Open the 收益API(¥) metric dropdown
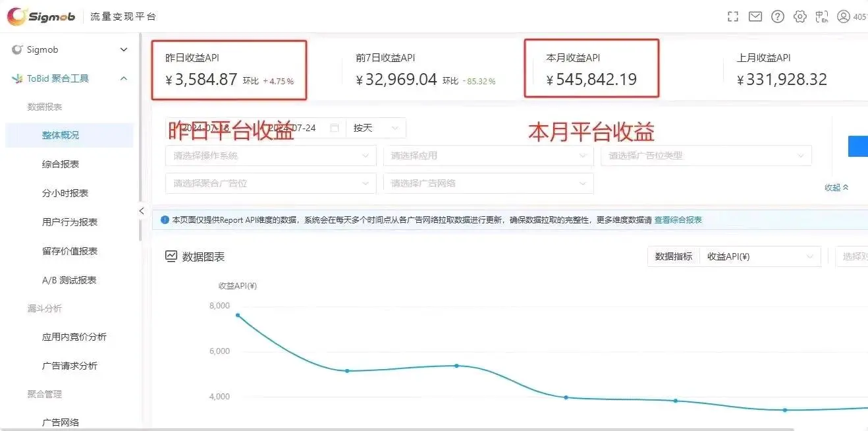 click(x=760, y=256)
